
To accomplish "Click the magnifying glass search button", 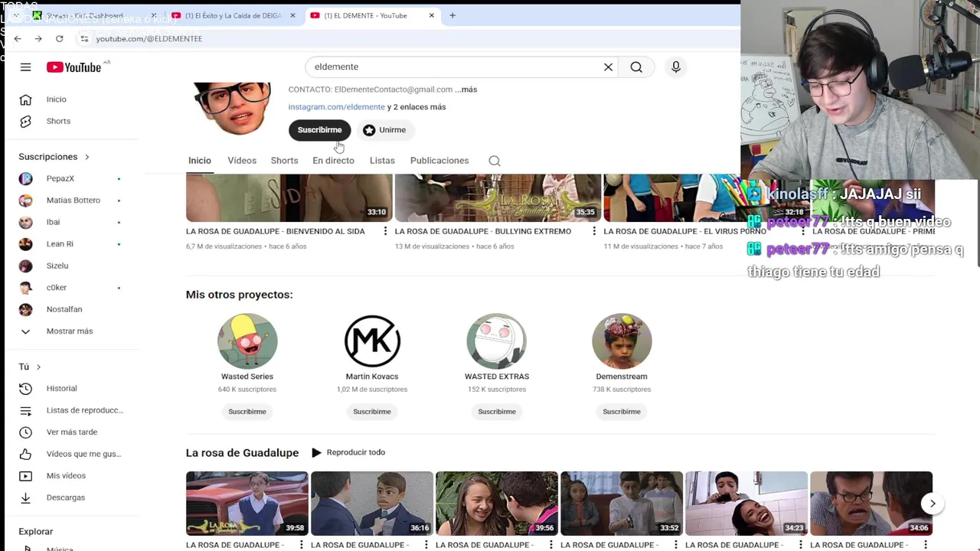I will pos(636,67).
